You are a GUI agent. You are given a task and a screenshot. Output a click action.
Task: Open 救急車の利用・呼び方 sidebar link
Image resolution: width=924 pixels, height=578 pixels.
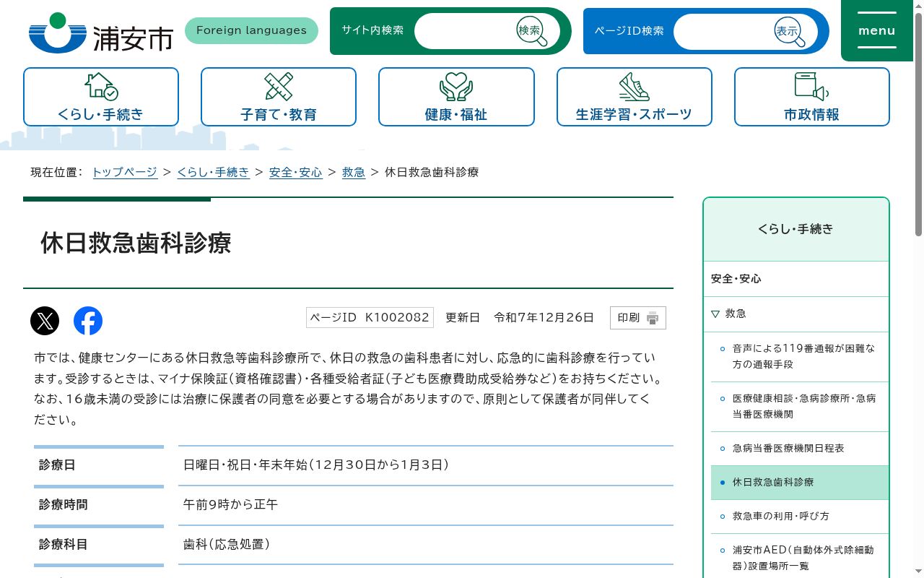click(781, 516)
